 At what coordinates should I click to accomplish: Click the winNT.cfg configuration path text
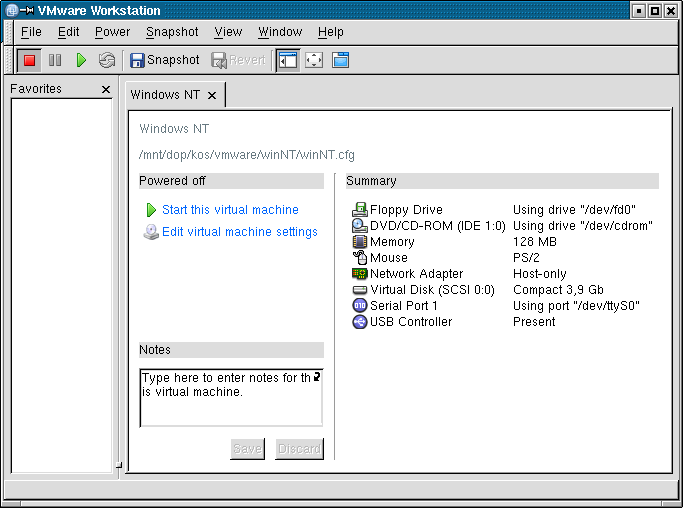[247, 155]
